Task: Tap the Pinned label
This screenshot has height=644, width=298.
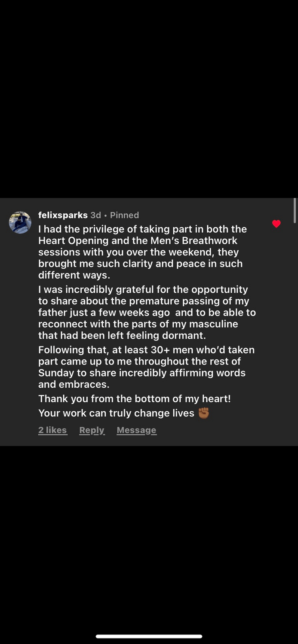Action: [124, 215]
